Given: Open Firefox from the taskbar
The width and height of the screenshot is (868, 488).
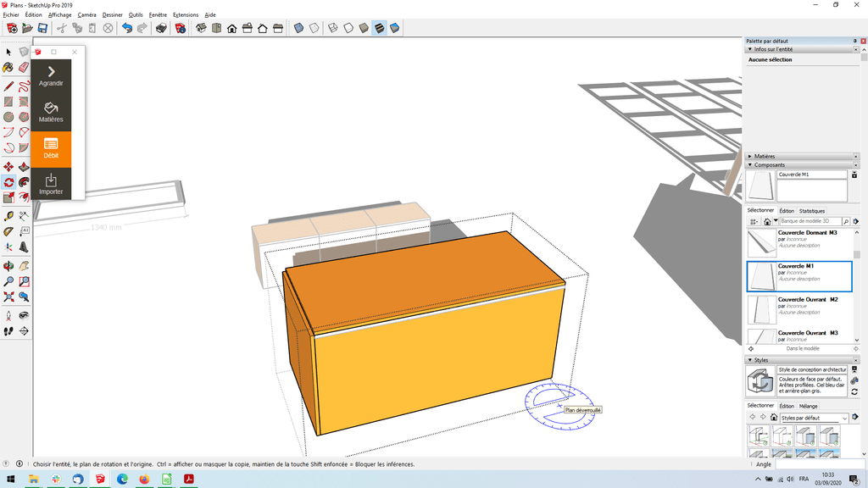Looking at the screenshot, I should click(144, 480).
